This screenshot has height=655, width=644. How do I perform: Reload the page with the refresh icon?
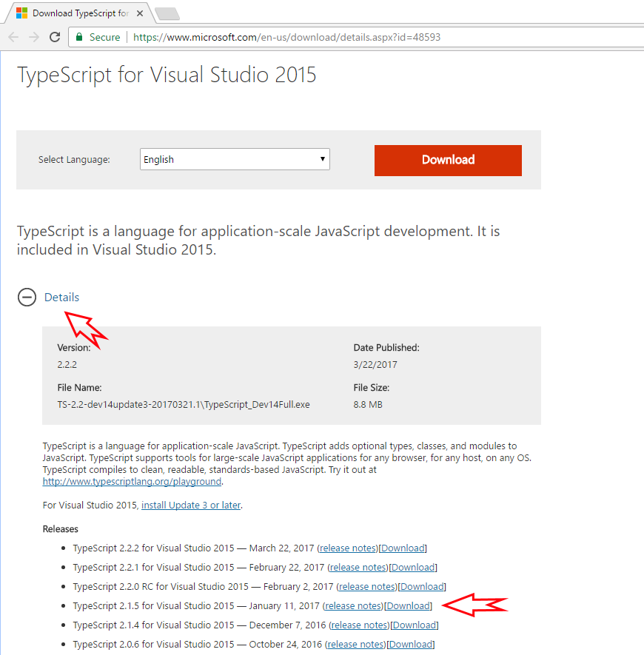pyautogui.click(x=55, y=37)
